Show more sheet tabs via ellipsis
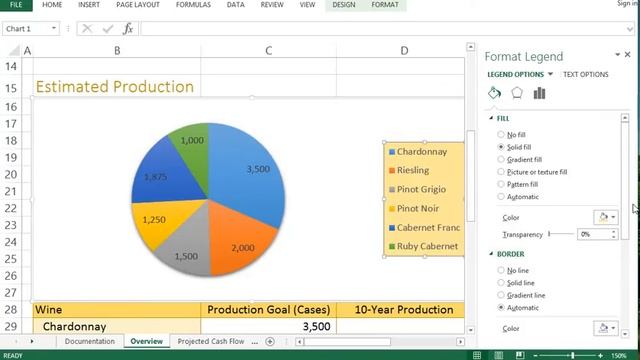 [255, 342]
